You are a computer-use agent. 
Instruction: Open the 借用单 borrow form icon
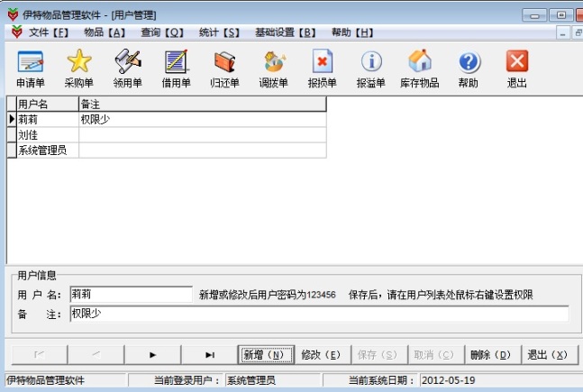coord(177,68)
